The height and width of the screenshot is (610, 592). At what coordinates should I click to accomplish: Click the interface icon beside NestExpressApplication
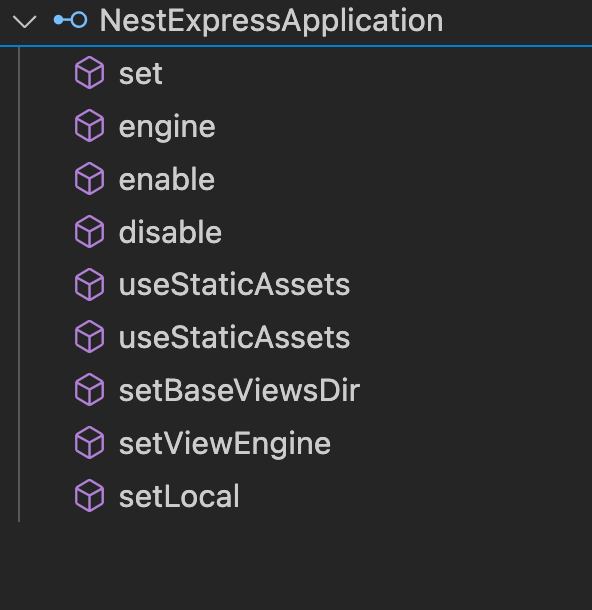coord(70,20)
